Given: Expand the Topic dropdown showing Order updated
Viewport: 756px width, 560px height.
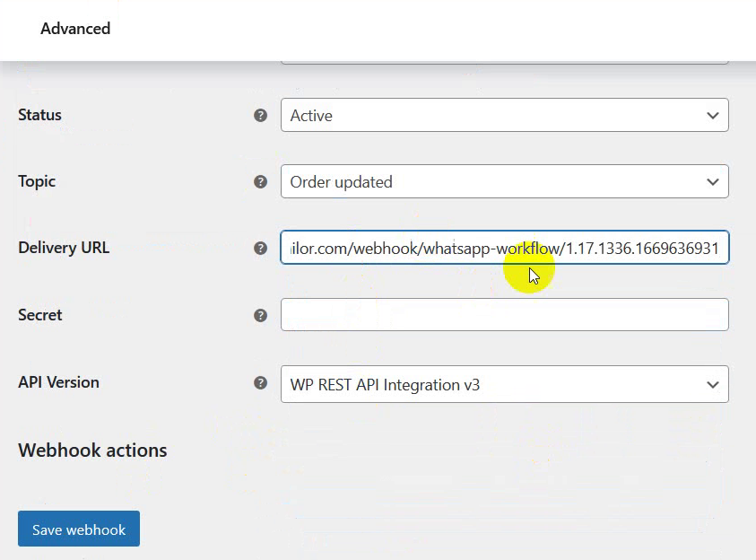Looking at the screenshot, I should pos(504,182).
